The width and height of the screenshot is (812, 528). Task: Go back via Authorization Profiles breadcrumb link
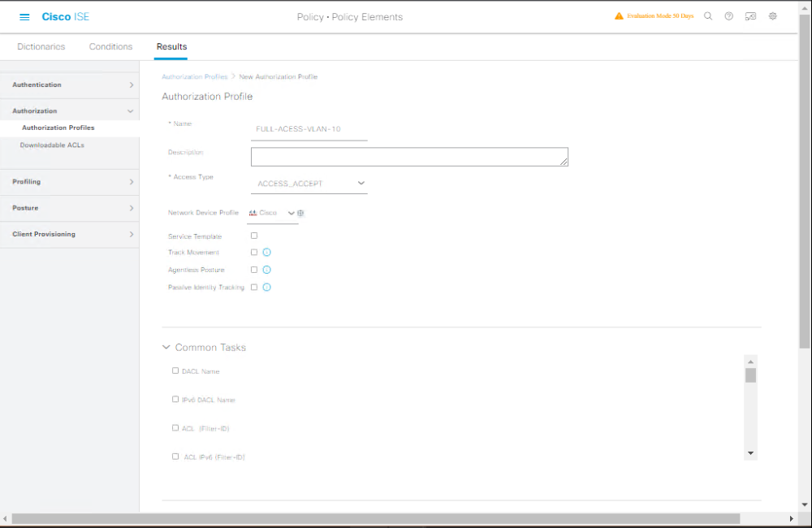[x=195, y=76]
